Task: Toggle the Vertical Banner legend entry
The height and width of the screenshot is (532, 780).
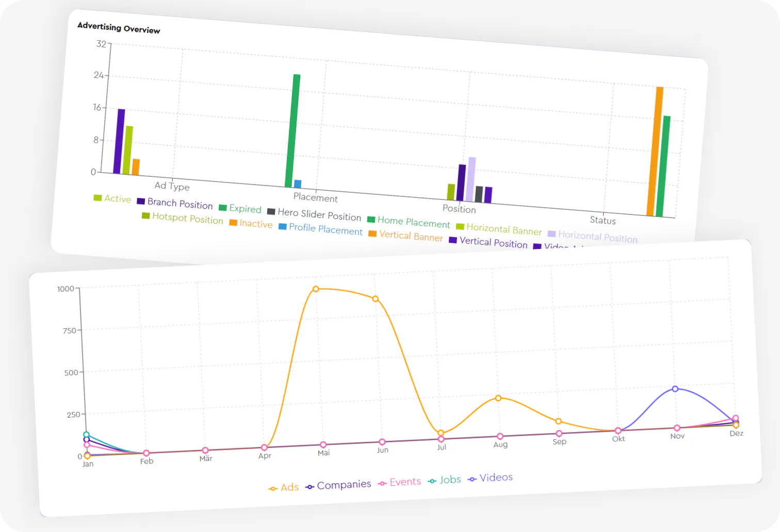Action: (405, 235)
